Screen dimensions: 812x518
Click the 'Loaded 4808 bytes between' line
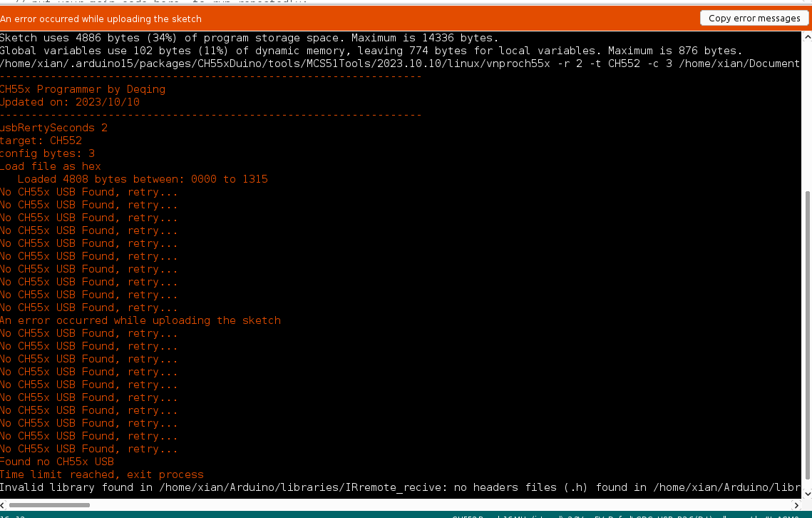(143, 179)
